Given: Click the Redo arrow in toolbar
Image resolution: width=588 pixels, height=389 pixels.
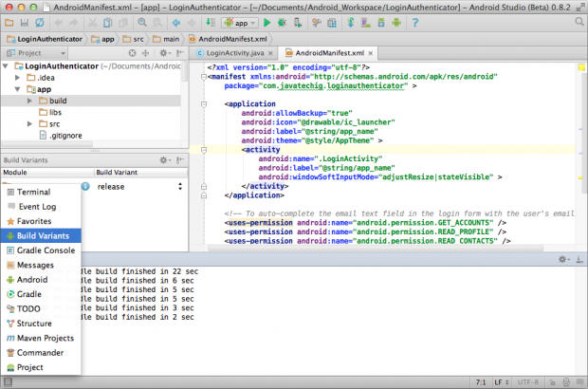Looking at the screenshot, I should 74,23.
